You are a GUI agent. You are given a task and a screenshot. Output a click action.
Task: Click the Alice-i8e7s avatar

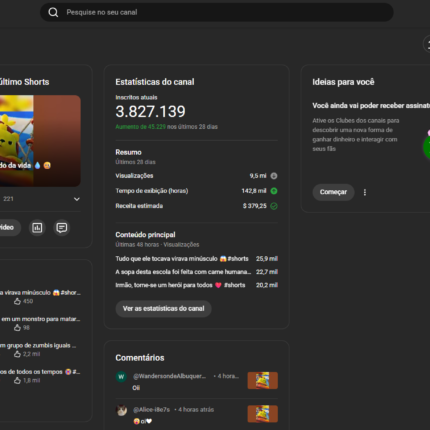[121, 410]
